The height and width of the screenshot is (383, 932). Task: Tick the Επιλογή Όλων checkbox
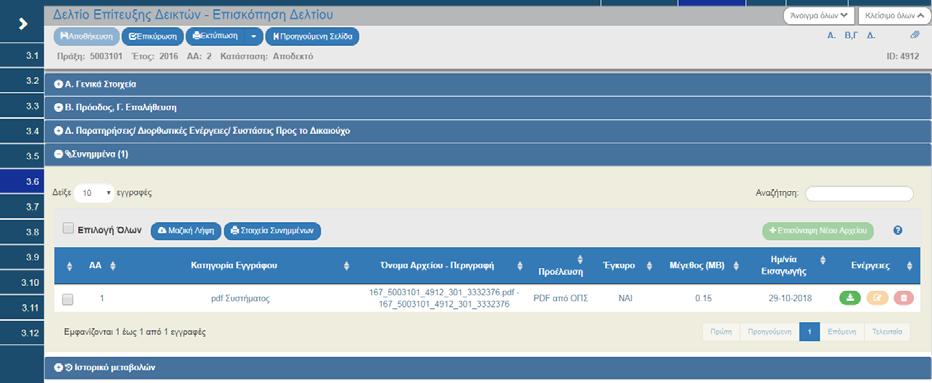click(x=68, y=229)
